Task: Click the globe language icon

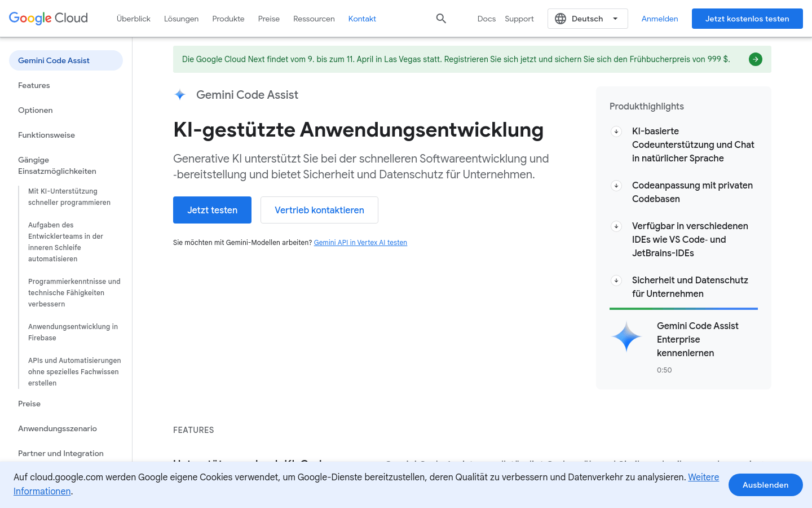Action: [561, 19]
